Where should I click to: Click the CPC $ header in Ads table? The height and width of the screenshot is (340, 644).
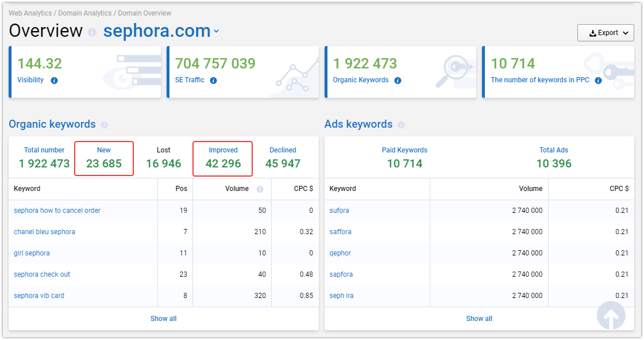[619, 189]
